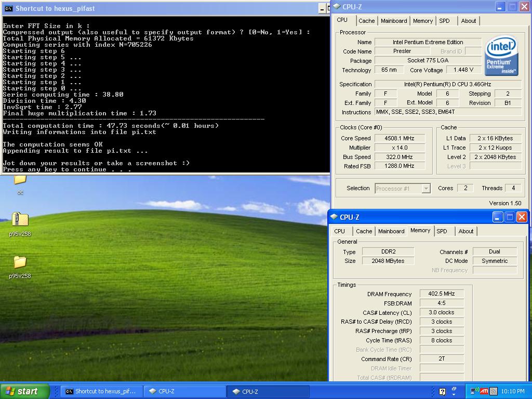Select the Memory tab in the lower CPU-Z window
532x399 pixels.
coord(420,230)
